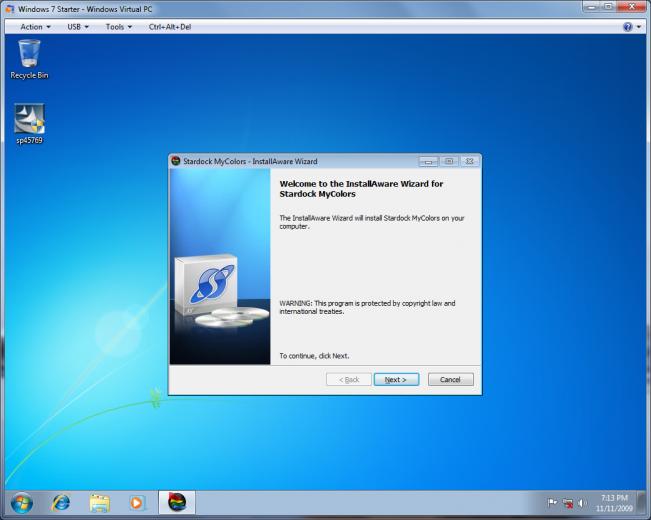Screen dimensions: 651x520
Task: Minimize the InstallAware Wizard window
Action: (428, 161)
